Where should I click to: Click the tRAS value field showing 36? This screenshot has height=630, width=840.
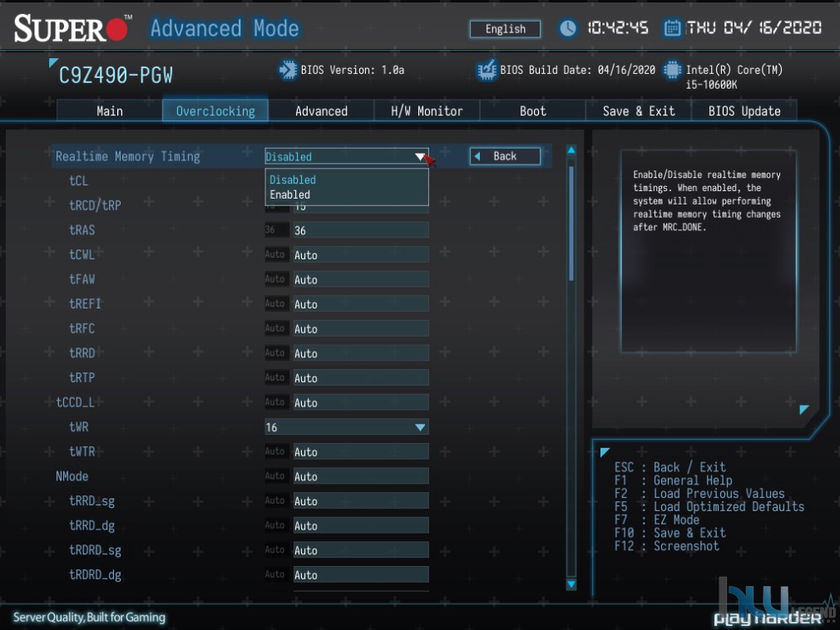361,230
